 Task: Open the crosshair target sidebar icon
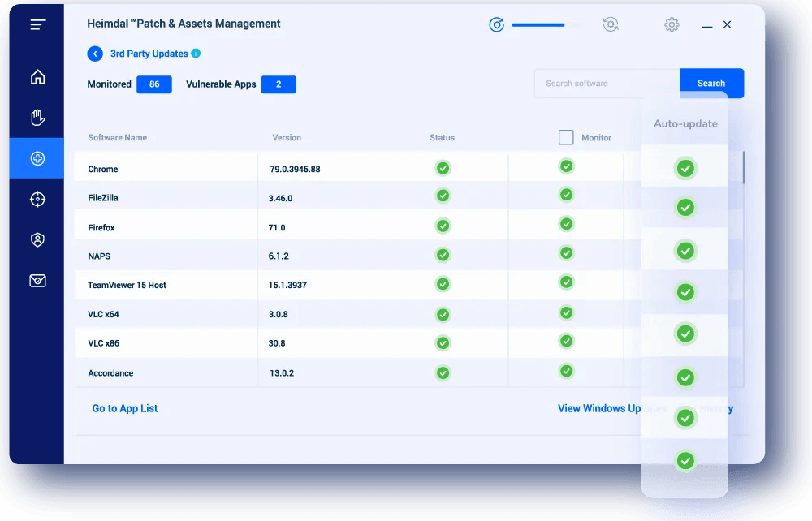pos(37,199)
